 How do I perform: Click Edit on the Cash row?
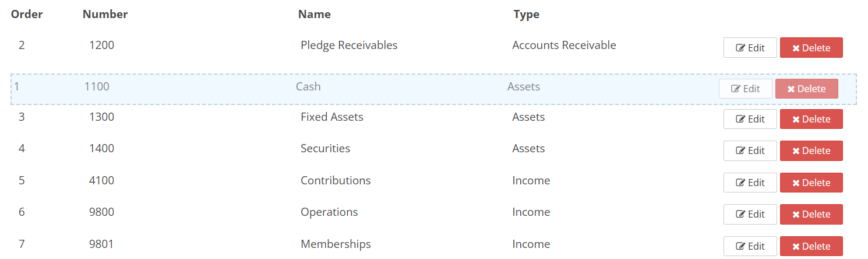click(x=745, y=89)
